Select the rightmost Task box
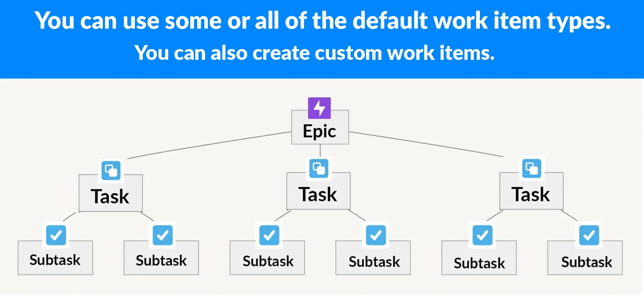Viewport: 644px width, 295px height. tap(531, 191)
